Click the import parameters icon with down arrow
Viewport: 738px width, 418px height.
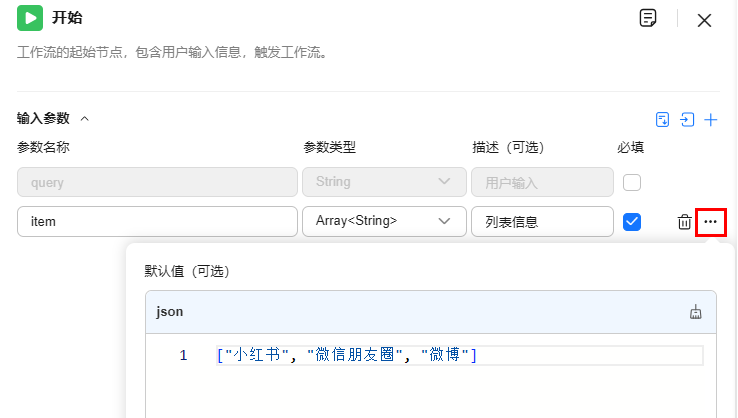pos(662,120)
